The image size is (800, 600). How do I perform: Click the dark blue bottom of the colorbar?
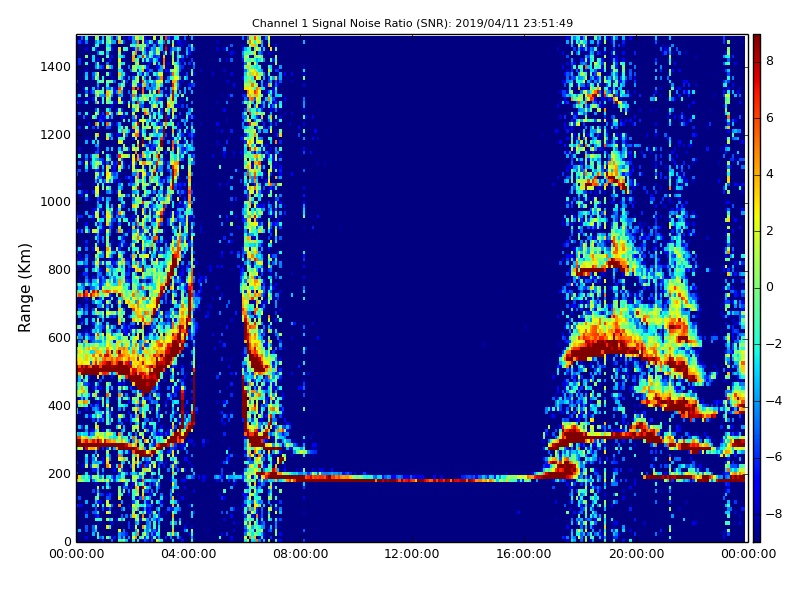point(757,531)
